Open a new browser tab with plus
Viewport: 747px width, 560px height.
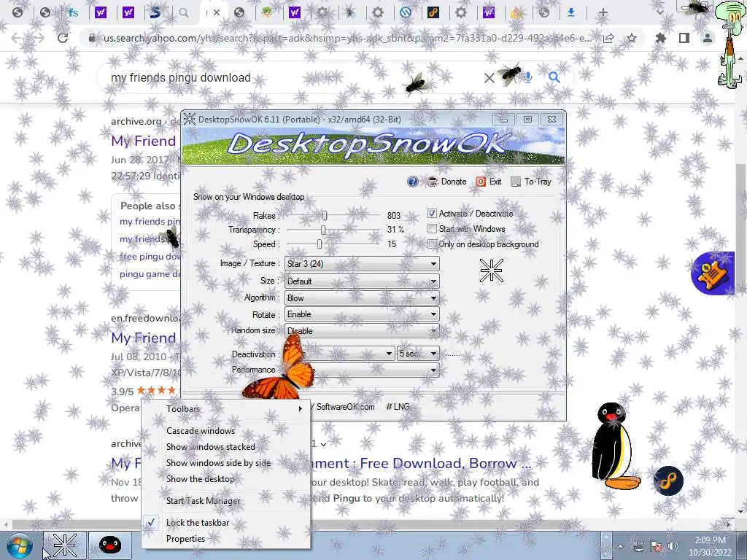pos(603,12)
